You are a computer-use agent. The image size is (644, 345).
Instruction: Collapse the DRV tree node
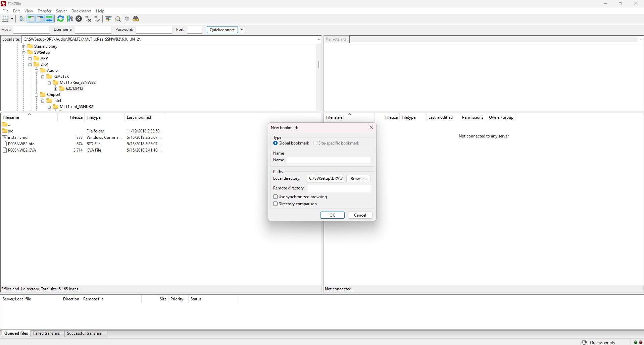pyautogui.click(x=30, y=65)
